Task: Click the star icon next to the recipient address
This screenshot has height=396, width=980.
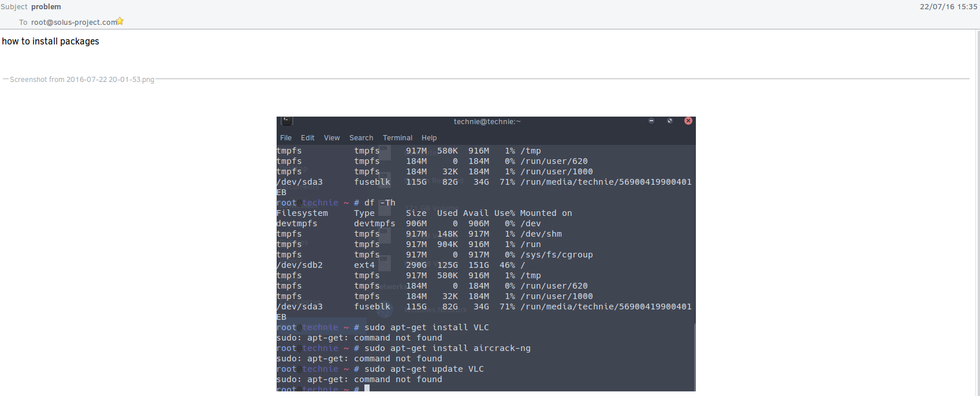Action: 120,21
